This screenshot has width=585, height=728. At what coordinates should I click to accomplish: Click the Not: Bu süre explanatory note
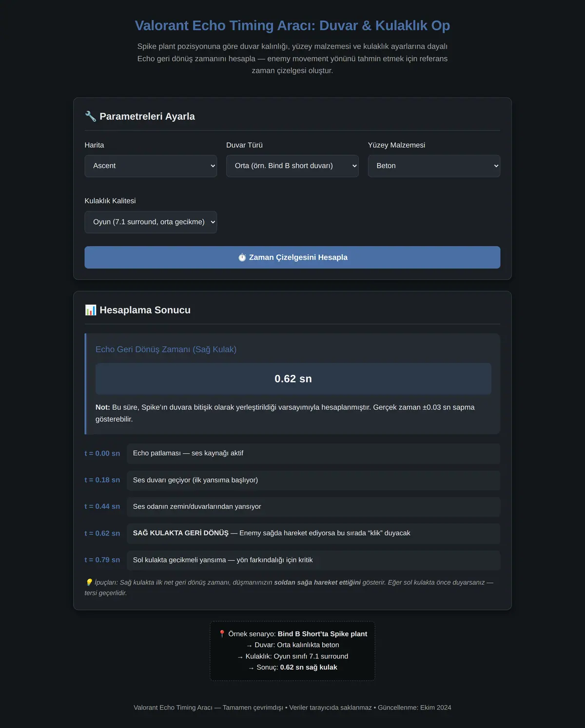click(293, 413)
